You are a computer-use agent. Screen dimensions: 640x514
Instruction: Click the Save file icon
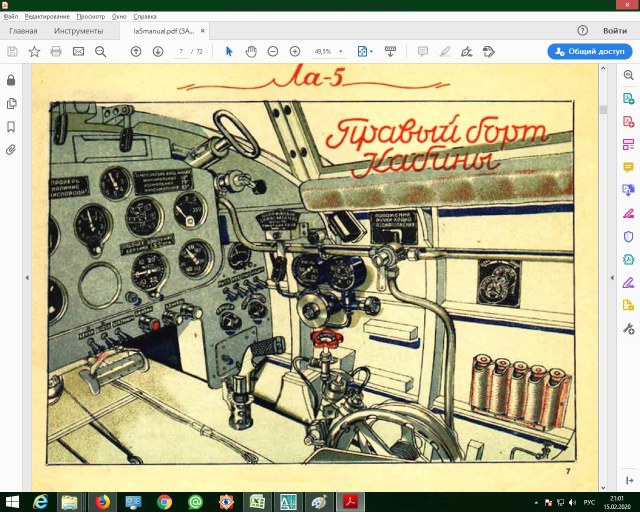pyautogui.click(x=11, y=51)
